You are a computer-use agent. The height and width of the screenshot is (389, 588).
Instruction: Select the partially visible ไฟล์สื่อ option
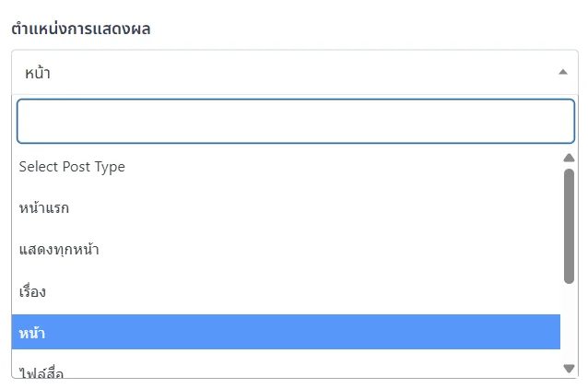coord(41,371)
